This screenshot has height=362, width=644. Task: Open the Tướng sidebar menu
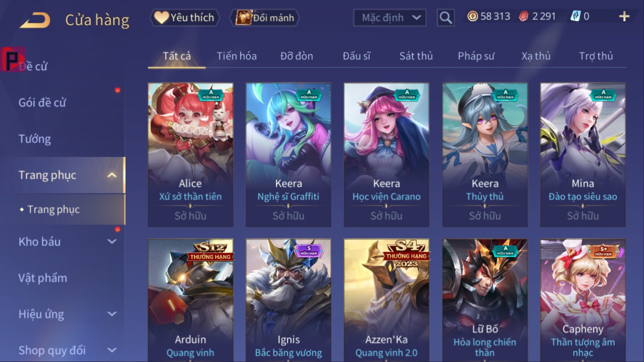pos(35,139)
